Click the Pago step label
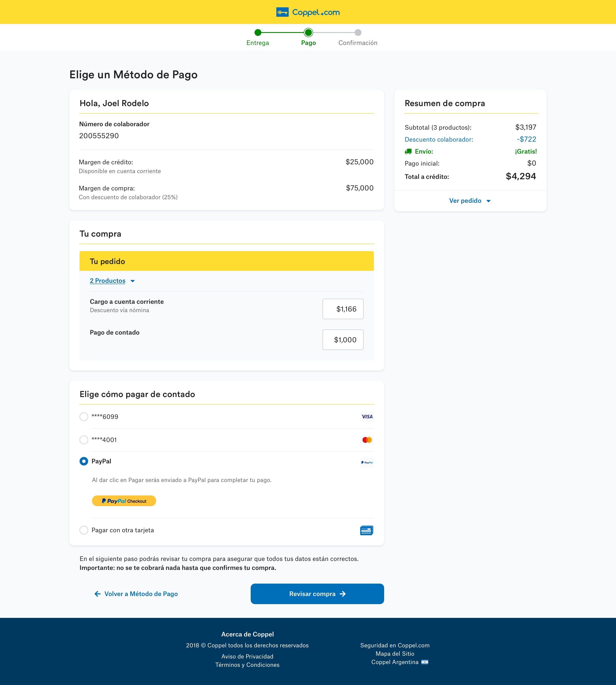Viewport: 616px width, 685px height. coord(308,43)
